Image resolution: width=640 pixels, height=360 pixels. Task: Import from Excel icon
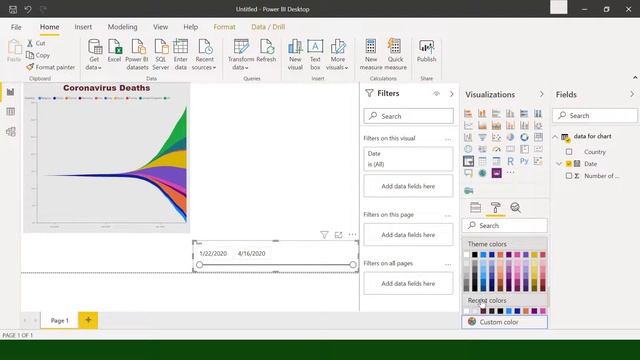click(x=115, y=47)
